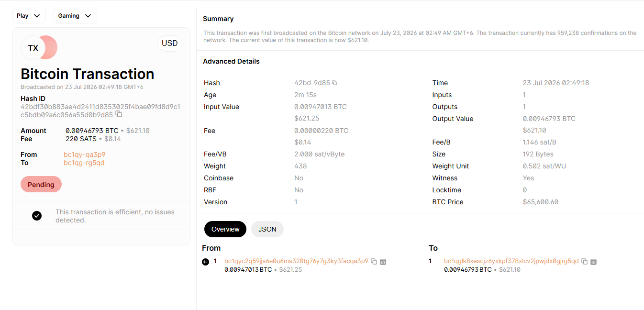The image size is (644, 310).
Task: Click Weight Unit value 0.502 sat/WU
Action: point(544,166)
